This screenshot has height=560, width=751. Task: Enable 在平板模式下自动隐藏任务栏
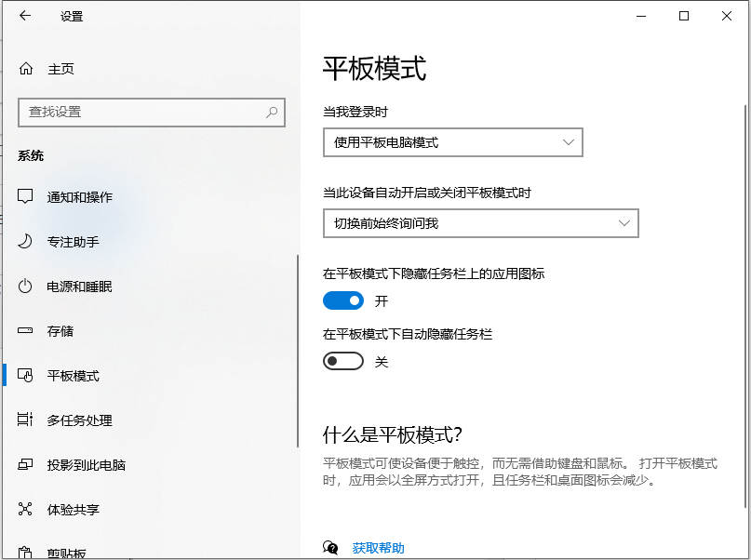pyautogui.click(x=343, y=361)
